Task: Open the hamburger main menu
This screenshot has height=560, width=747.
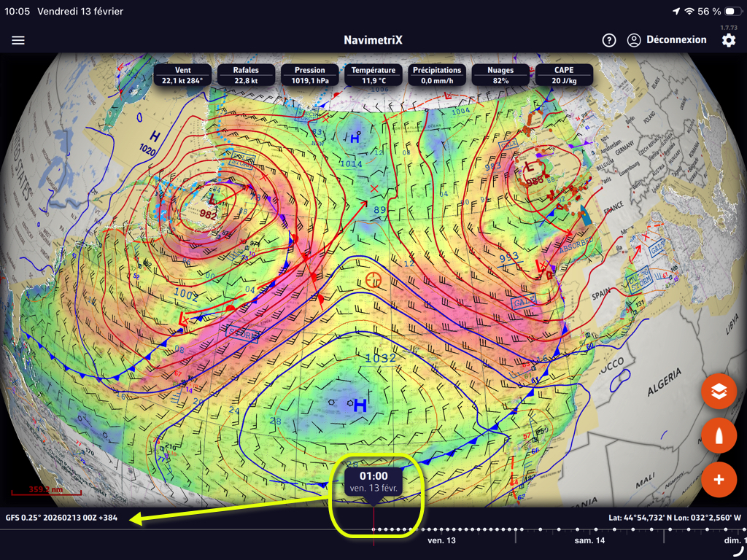Action: pyautogui.click(x=18, y=40)
